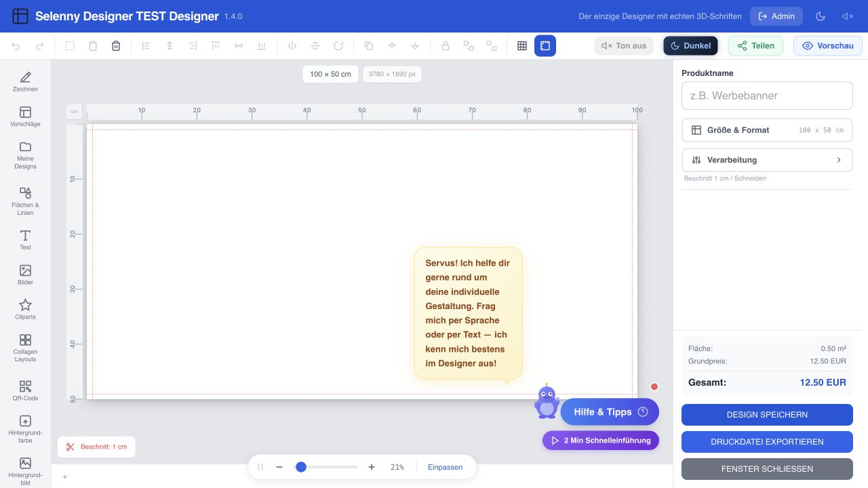Open the Vorschläge sidebar panel
Viewport: 868px width, 488px height.
pyautogui.click(x=25, y=117)
